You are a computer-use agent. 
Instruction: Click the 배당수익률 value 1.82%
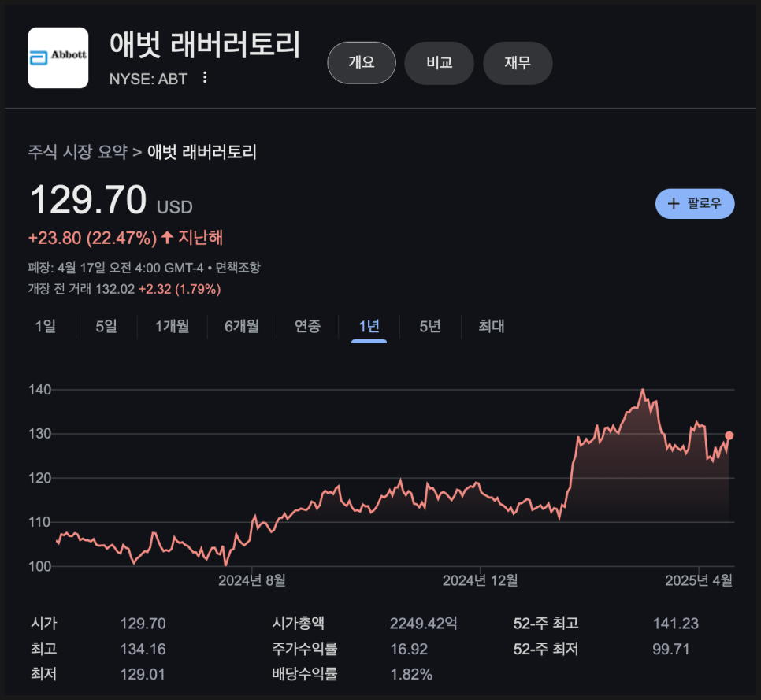tap(411, 675)
